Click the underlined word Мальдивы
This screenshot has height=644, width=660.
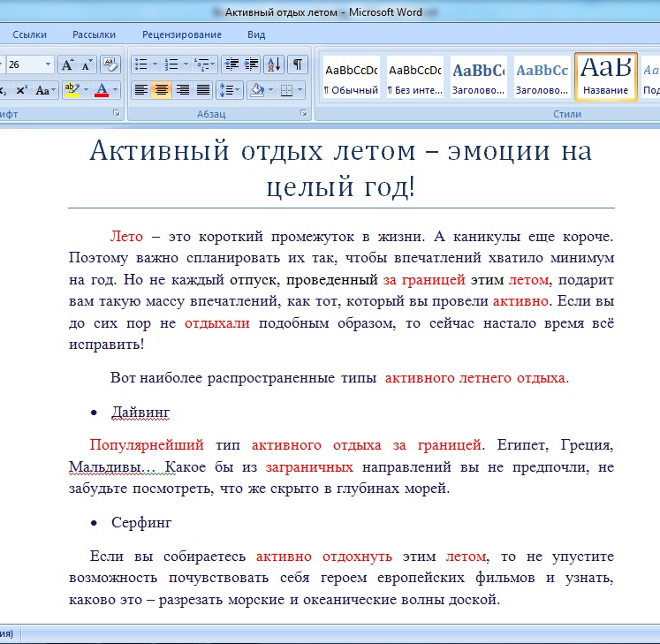click(105, 466)
